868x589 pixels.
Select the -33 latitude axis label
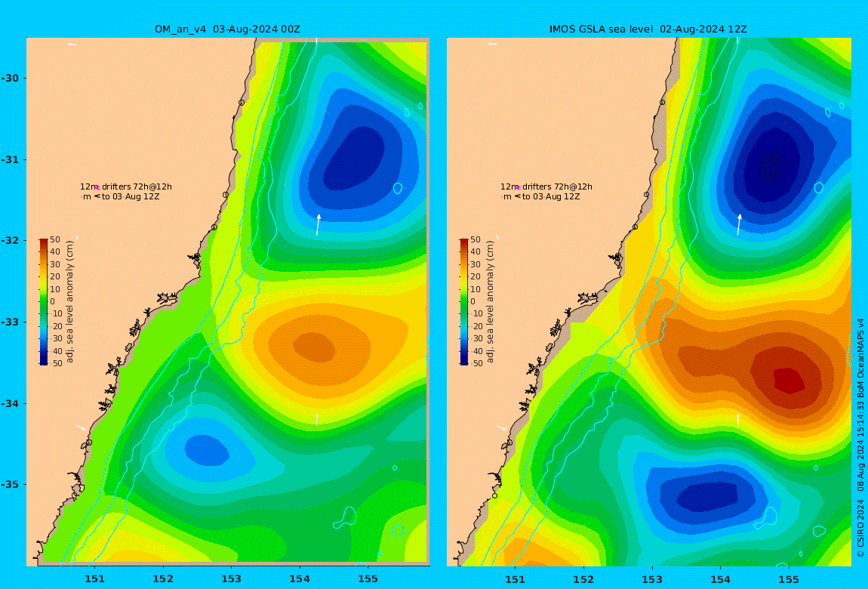point(10,322)
